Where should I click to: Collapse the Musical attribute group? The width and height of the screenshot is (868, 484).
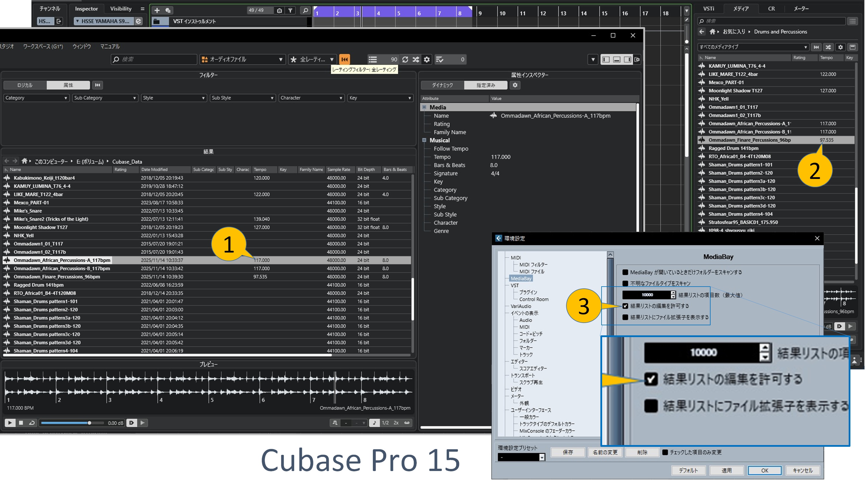pyautogui.click(x=424, y=140)
